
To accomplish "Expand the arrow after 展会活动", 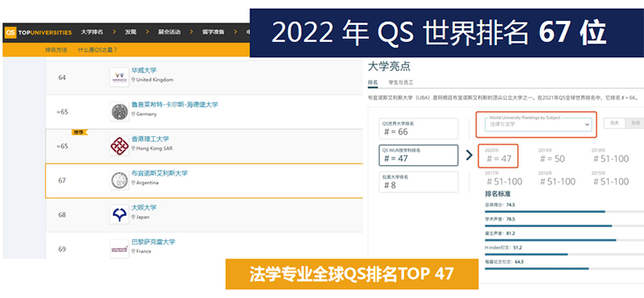I will point(191,32).
